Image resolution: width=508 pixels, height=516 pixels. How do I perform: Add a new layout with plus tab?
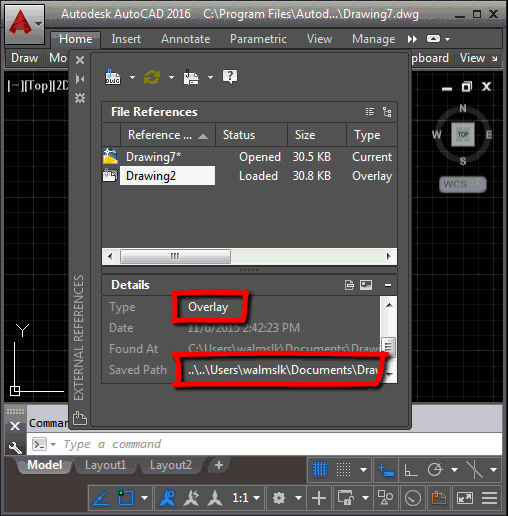(219, 465)
